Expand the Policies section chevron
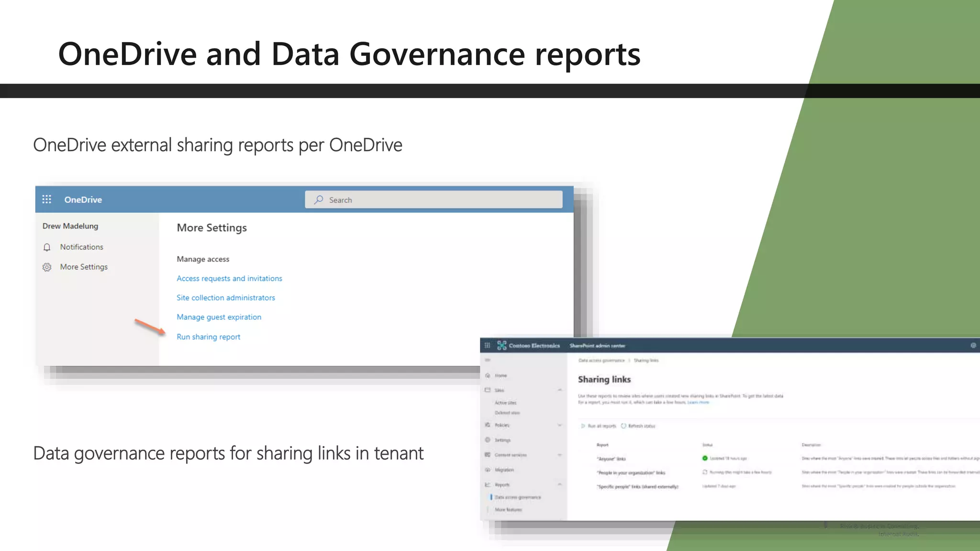Image resolution: width=980 pixels, height=551 pixels. click(559, 425)
